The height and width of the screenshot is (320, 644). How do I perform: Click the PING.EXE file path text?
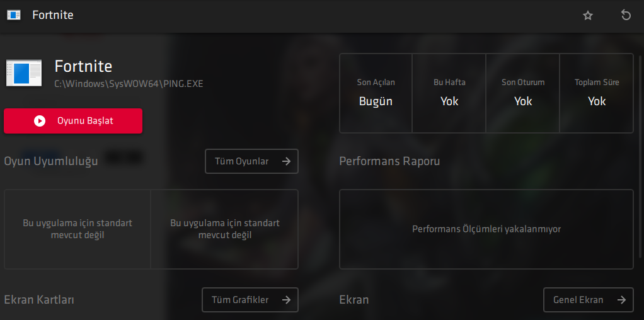(x=129, y=84)
